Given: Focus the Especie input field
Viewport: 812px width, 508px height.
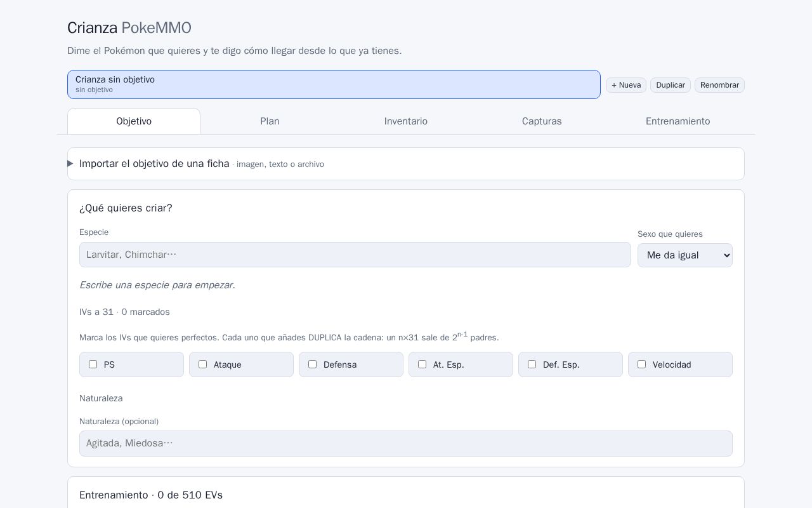Looking at the screenshot, I should pyautogui.click(x=355, y=255).
